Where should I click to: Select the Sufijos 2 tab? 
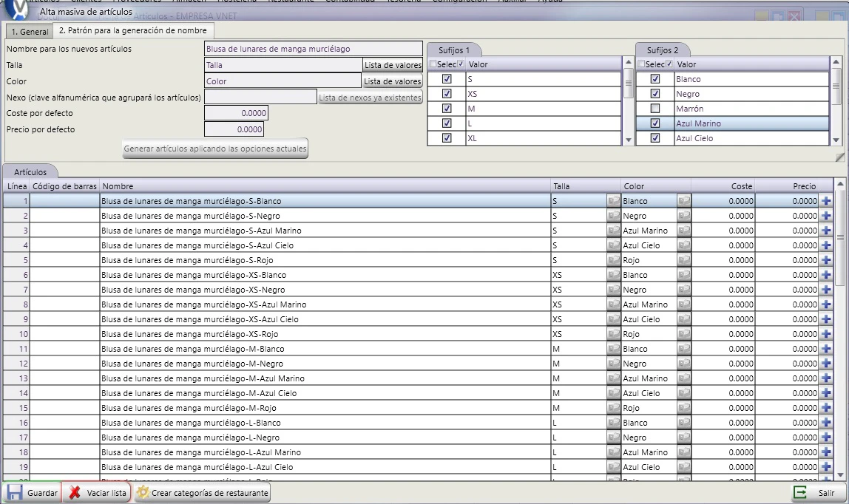coord(662,50)
